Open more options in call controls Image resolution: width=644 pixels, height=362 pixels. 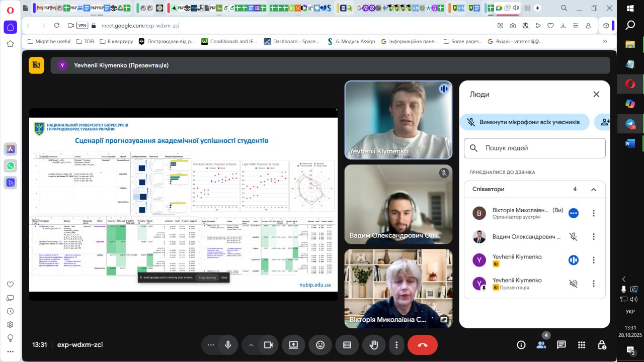(396, 345)
